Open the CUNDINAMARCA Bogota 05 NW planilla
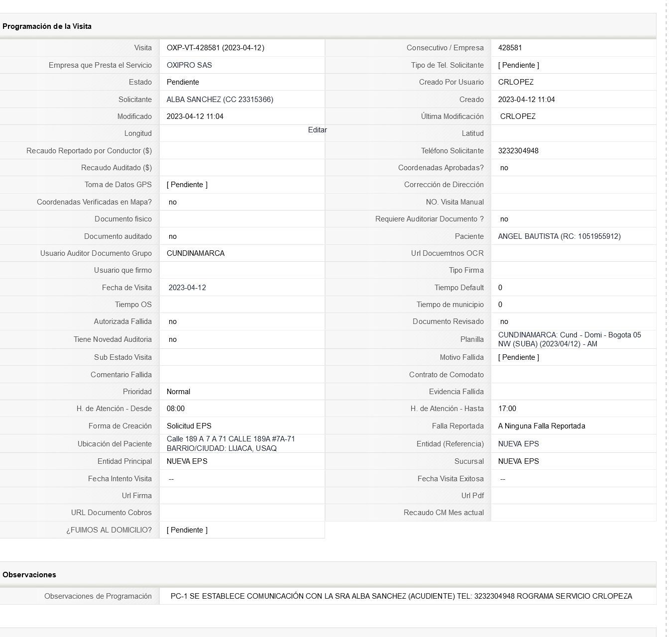Image resolution: width=672 pixels, height=637 pixels. pyautogui.click(x=569, y=339)
